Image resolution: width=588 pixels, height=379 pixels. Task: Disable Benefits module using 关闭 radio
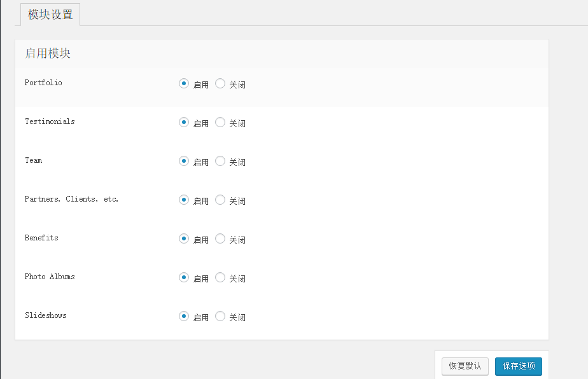[220, 238]
